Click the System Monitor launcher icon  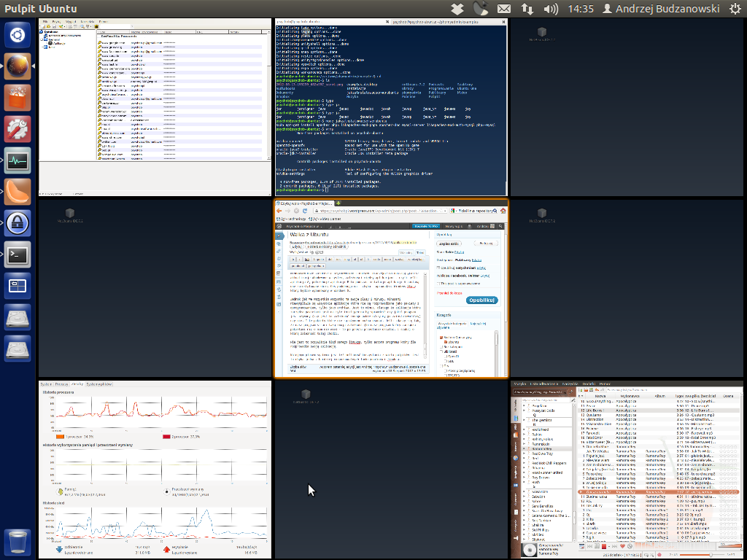click(18, 160)
